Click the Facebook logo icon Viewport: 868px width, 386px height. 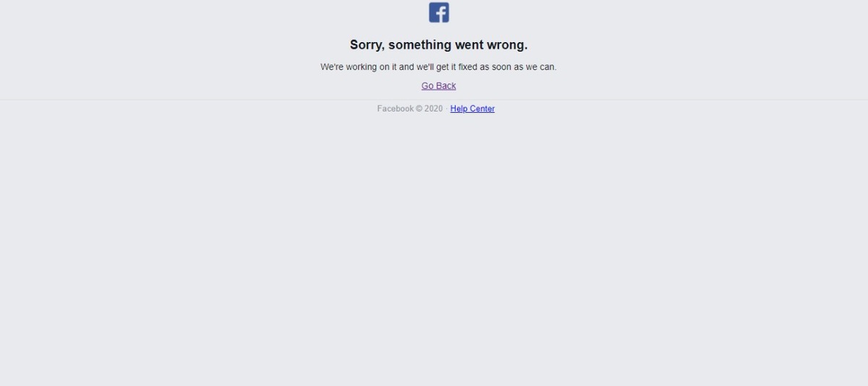tap(439, 12)
